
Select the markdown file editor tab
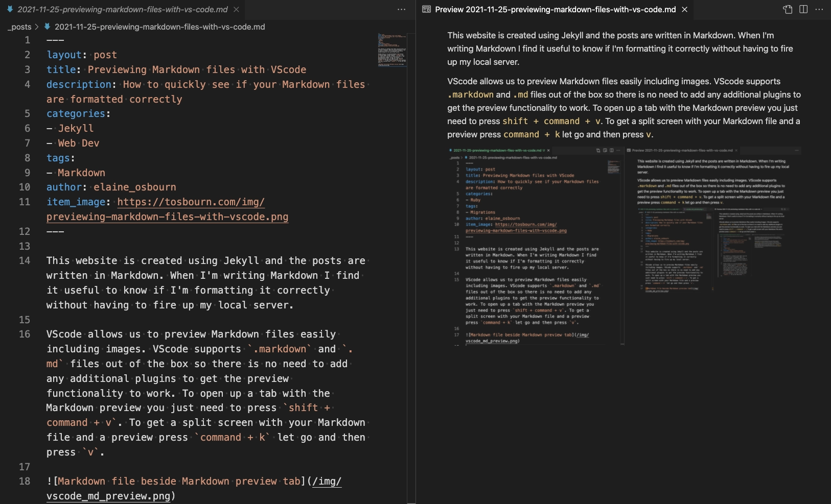click(123, 10)
